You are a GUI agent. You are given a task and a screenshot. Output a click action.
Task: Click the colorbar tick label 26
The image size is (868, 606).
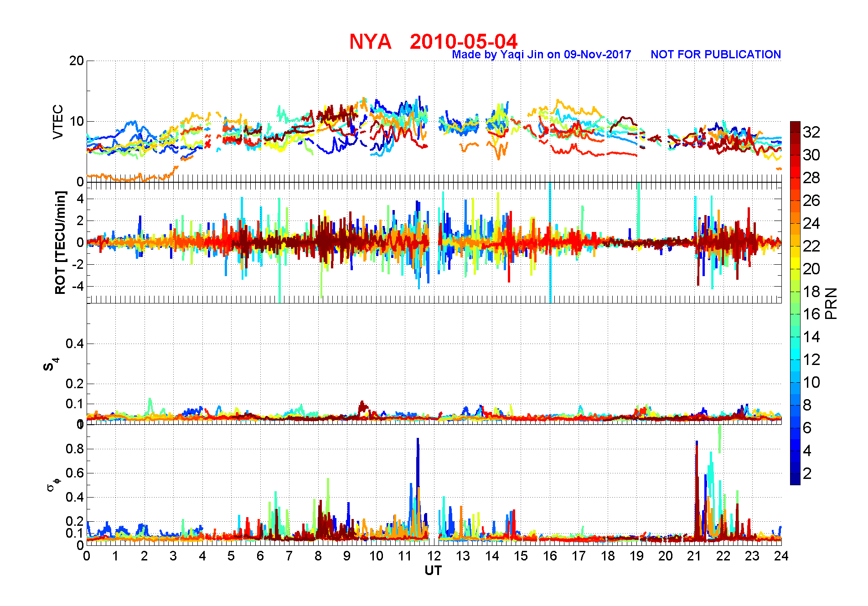click(x=811, y=200)
